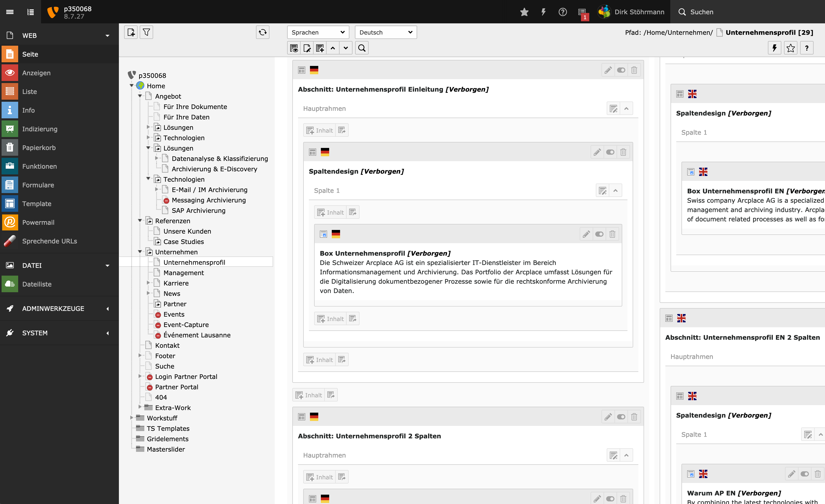Add Inhalt above Unternehmensprofil 2 Spalten section
Image resolution: width=825 pixels, height=504 pixels.
coord(308,395)
